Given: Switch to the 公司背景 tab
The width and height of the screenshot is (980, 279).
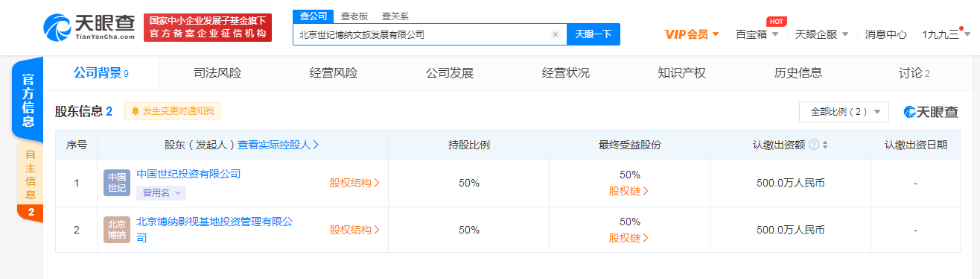Looking at the screenshot, I should tap(101, 73).
